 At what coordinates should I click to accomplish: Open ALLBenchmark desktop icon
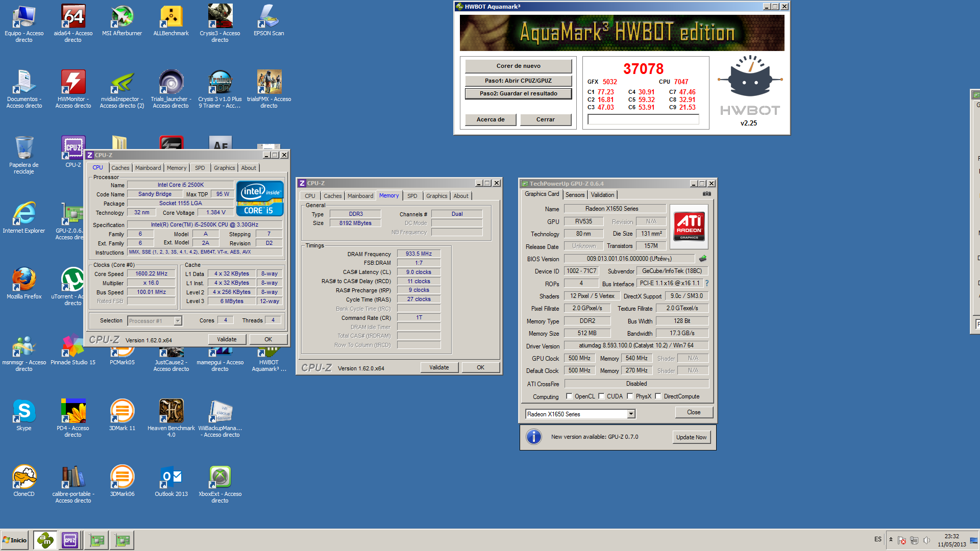pyautogui.click(x=171, y=20)
